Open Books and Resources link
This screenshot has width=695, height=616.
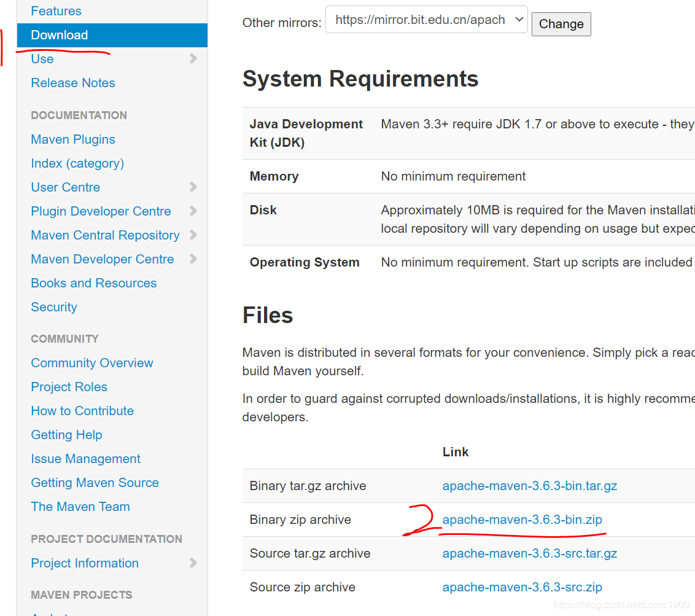[x=93, y=283]
